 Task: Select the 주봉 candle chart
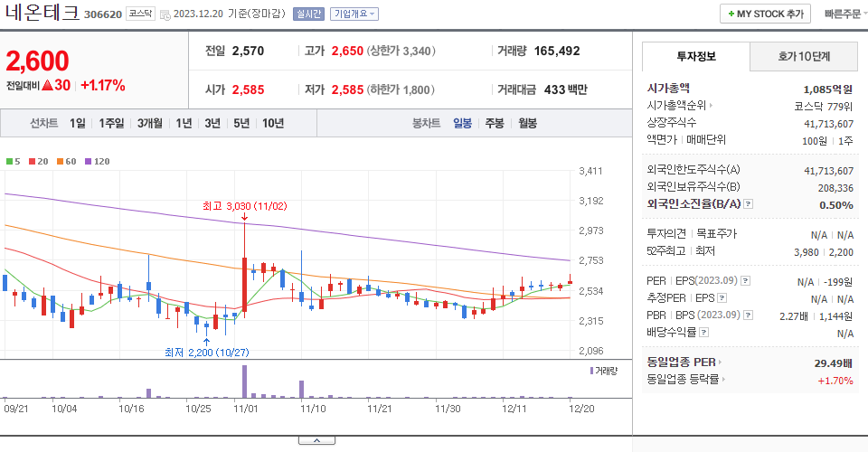pyautogui.click(x=495, y=123)
